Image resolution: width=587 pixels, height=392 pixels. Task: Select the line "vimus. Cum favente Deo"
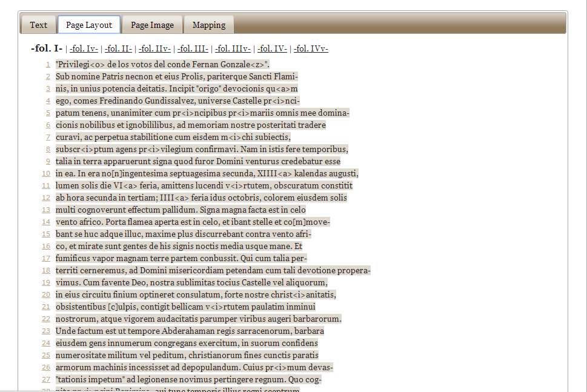(191, 282)
